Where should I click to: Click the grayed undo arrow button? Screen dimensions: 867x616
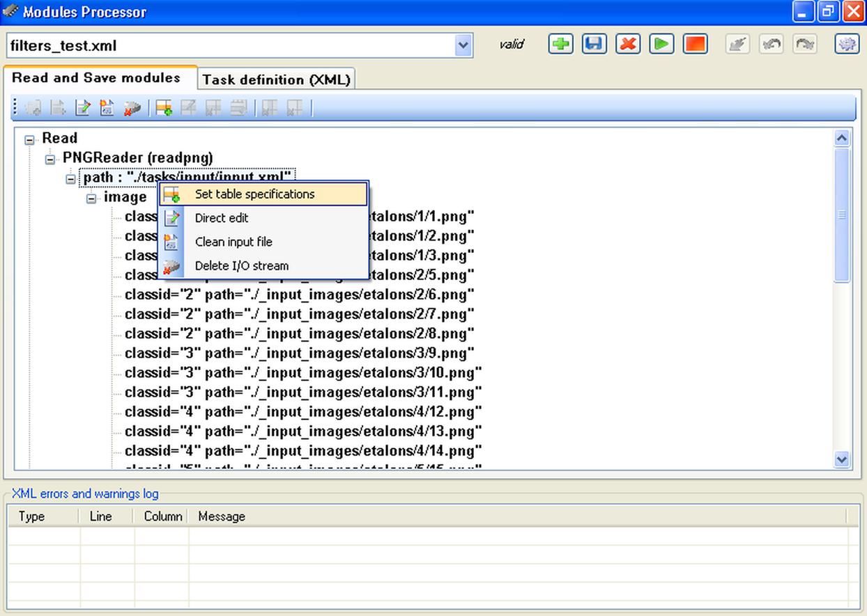(772, 45)
